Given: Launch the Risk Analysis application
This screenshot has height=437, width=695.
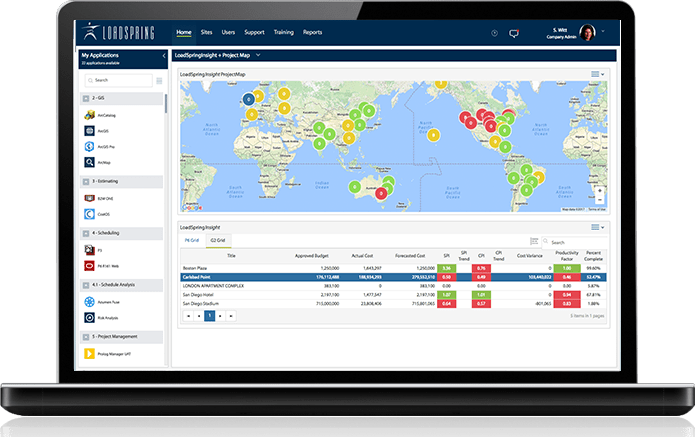Looking at the screenshot, I should (x=101, y=318).
